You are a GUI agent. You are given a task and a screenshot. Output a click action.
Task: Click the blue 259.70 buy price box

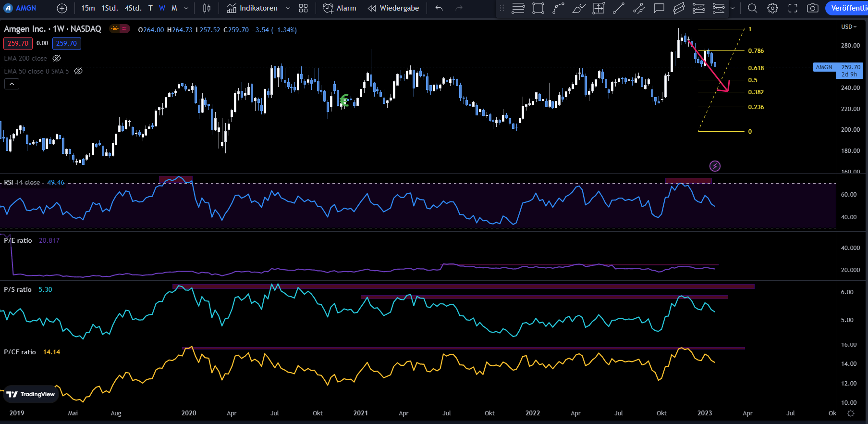pyautogui.click(x=66, y=43)
